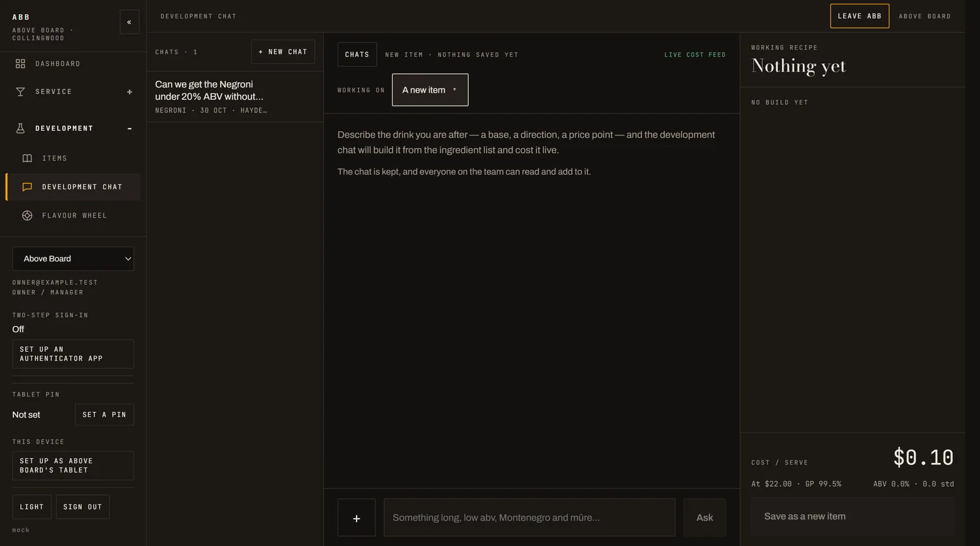The height and width of the screenshot is (546, 980).
Task: Click the Items book icon
Action: [x=27, y=158]
